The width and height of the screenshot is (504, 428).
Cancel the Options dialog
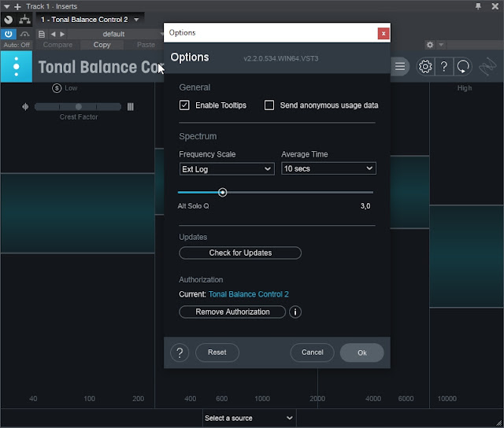312,352
